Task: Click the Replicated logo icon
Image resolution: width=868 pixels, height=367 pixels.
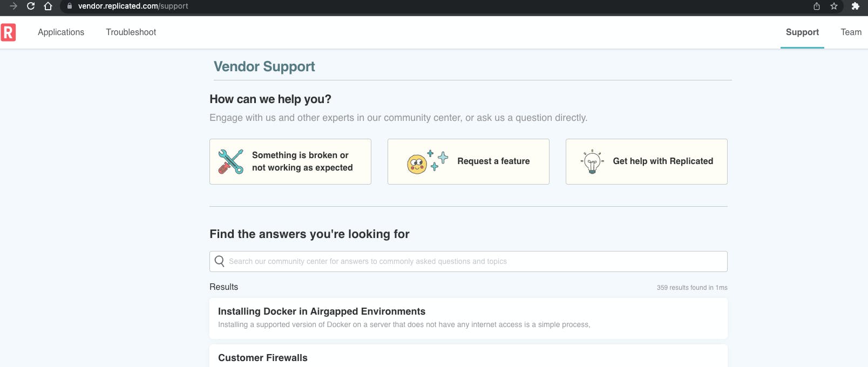Action: [x=8, y=32]
